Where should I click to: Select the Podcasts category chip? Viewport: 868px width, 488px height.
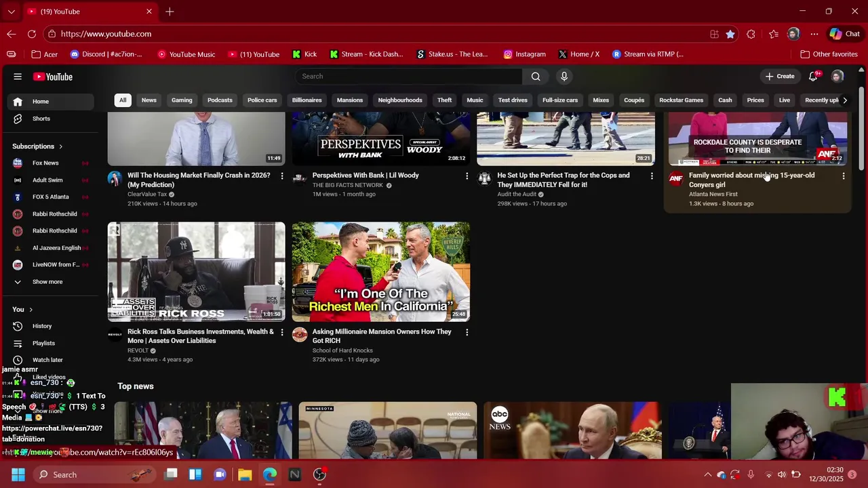click(220, 100)
